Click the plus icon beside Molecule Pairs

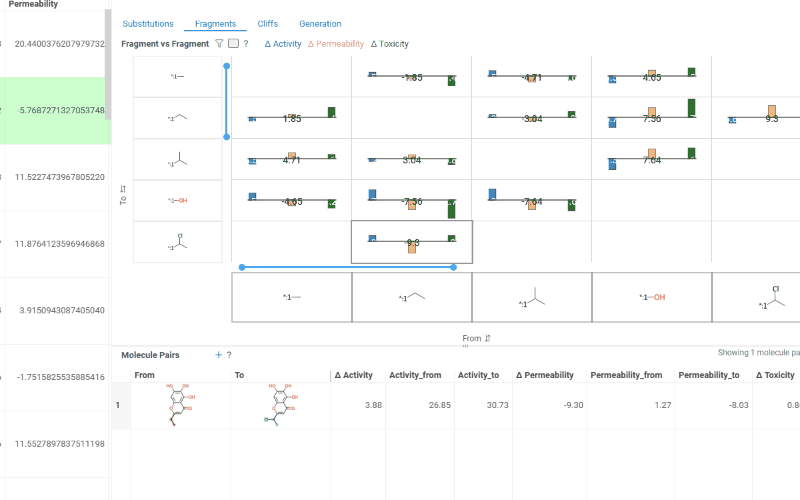click(218, 355)
